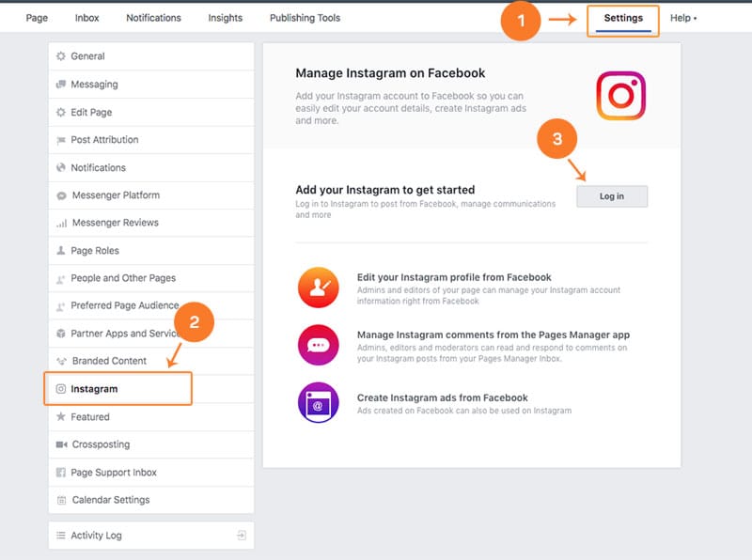This screenshot has height=560, width=752.
Task: Go to the Publishing Tools tab
Action: coord(305,18)
